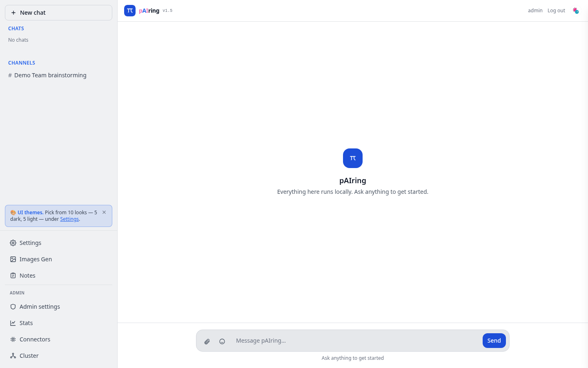Click the Settings gear icon in sidebar

[13, 243]
